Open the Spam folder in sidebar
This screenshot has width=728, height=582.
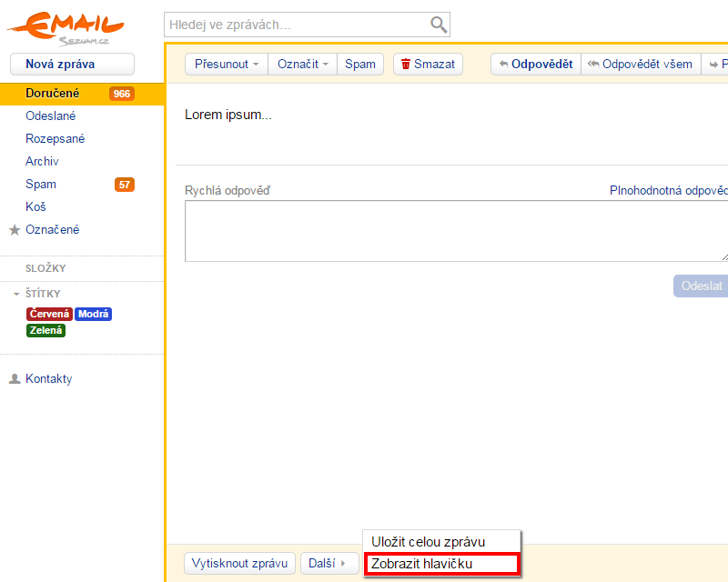(x=41, y=185)
